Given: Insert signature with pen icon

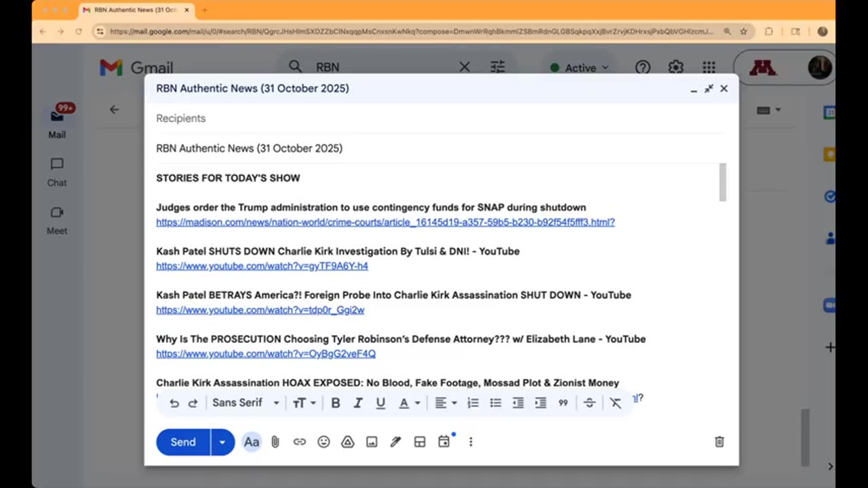Looking at the screenshot, I should pos(396,442).
